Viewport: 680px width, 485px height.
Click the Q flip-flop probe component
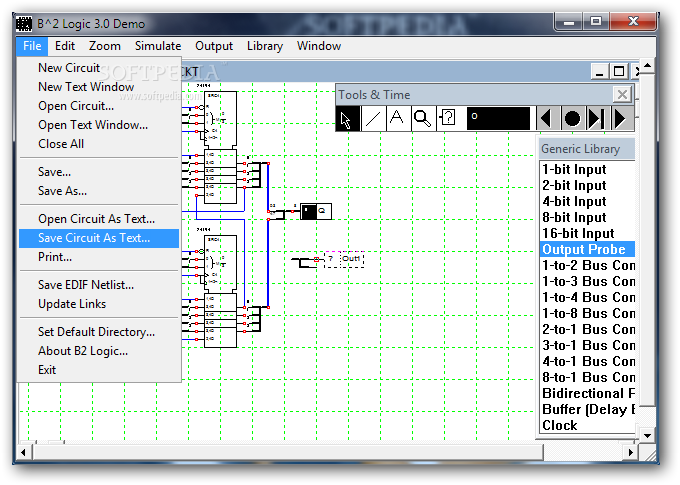pyautogui.click(x=316, y=211)
